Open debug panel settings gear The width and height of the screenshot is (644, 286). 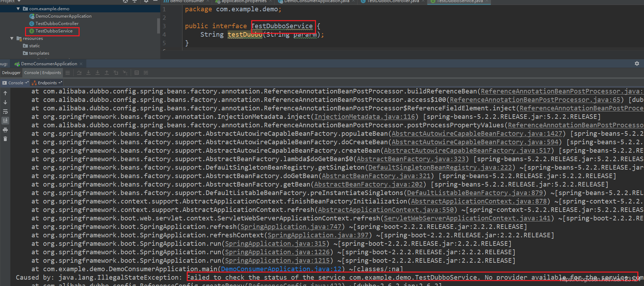coord(637,63)
